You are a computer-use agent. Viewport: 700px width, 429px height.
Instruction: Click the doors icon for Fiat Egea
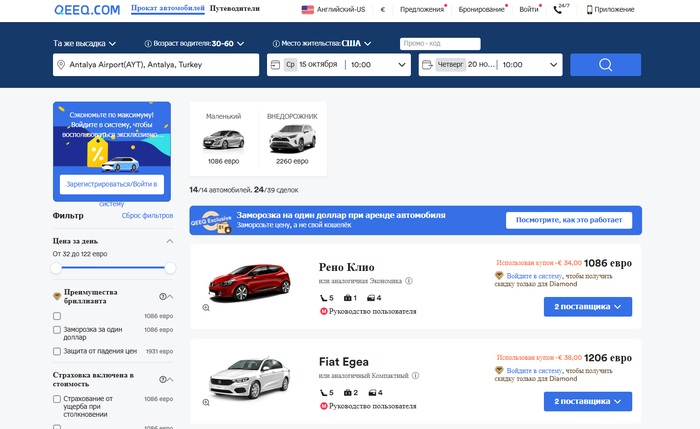tap(372, 392)
